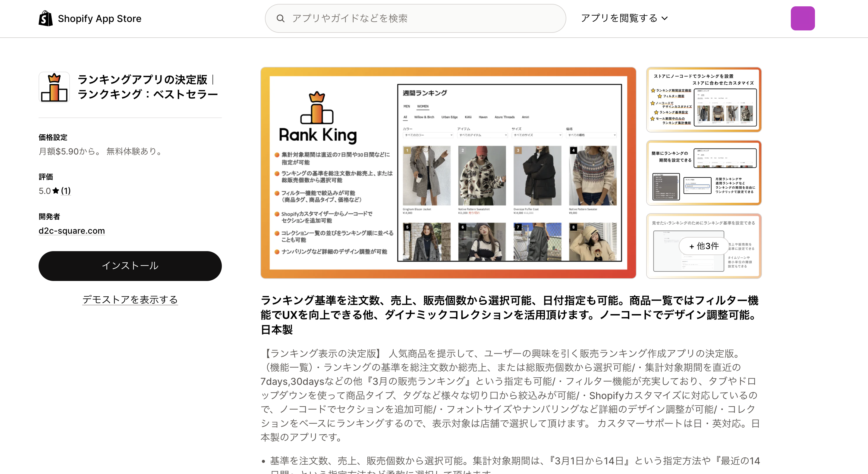Click the search magnifier icon
Screen dimensions: 868x474
(x=280, y=18)
